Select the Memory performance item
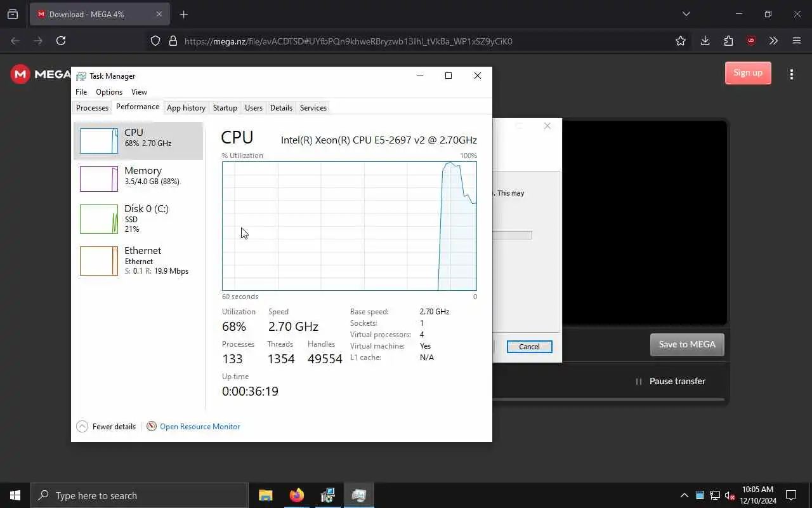Viewport: 812px width, 508px height. pos(138,179)
